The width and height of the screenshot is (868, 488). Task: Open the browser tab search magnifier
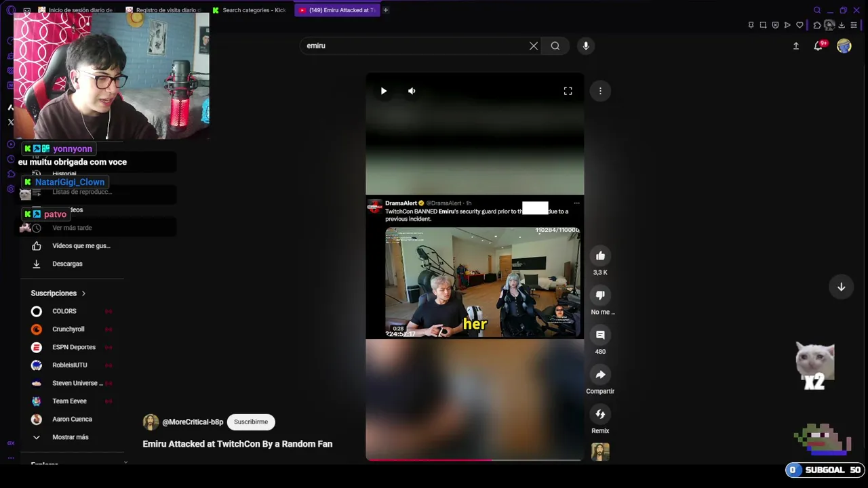click(817, 10)
